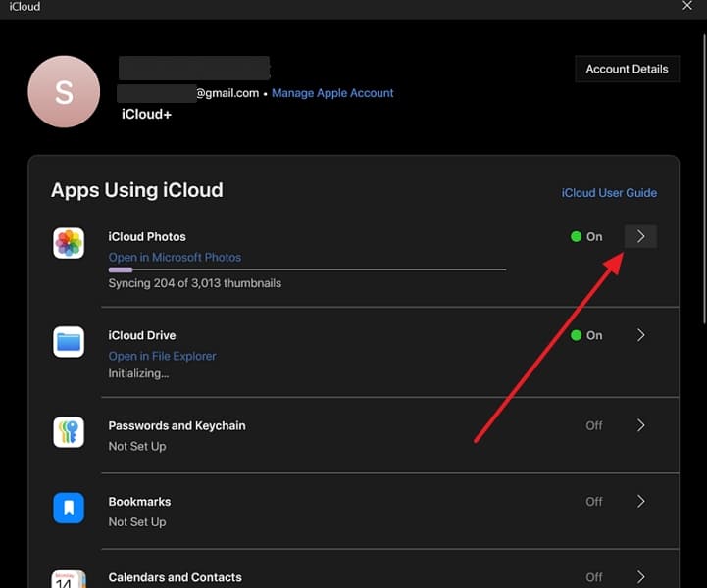Screen dimensions: 707x588
Task: Click the Bookmarks app icon
Action: 69,508
